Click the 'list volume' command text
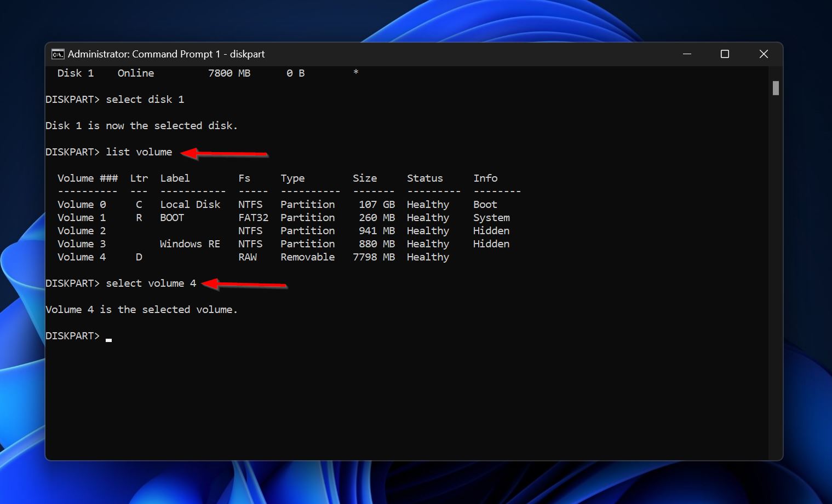The image size is (832, 504). [x=139, y=152]
